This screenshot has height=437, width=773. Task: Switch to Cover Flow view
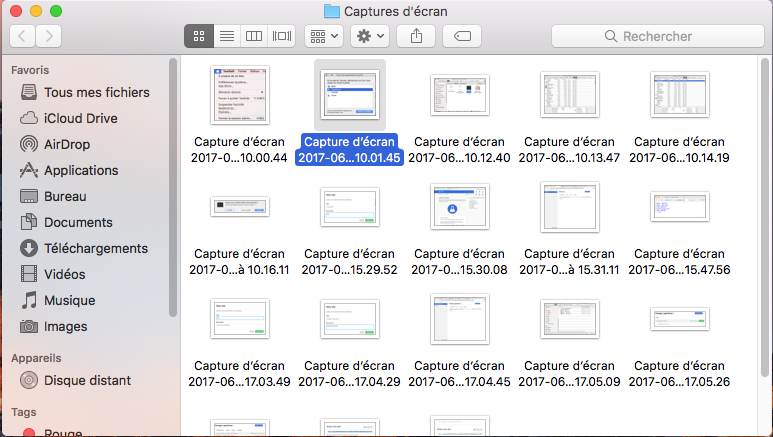click(x=281, y=36)
